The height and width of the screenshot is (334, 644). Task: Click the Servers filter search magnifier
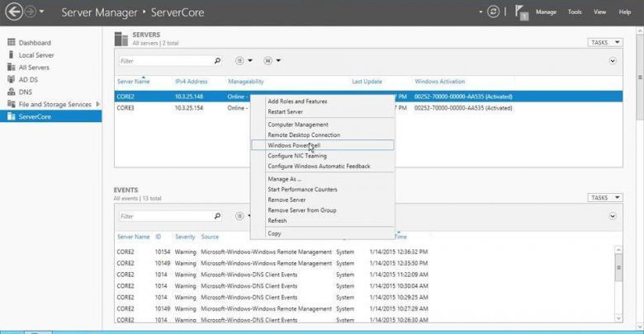pyautogui.click(x=217, y=61)
